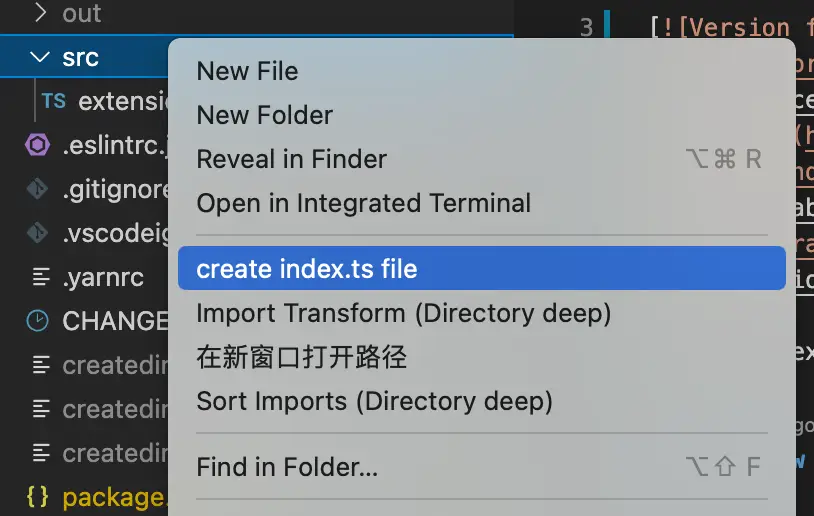Click the clock icon beside the CHANGELOG file
Screen dimensions: 814x516
click(x=37, y=321)
